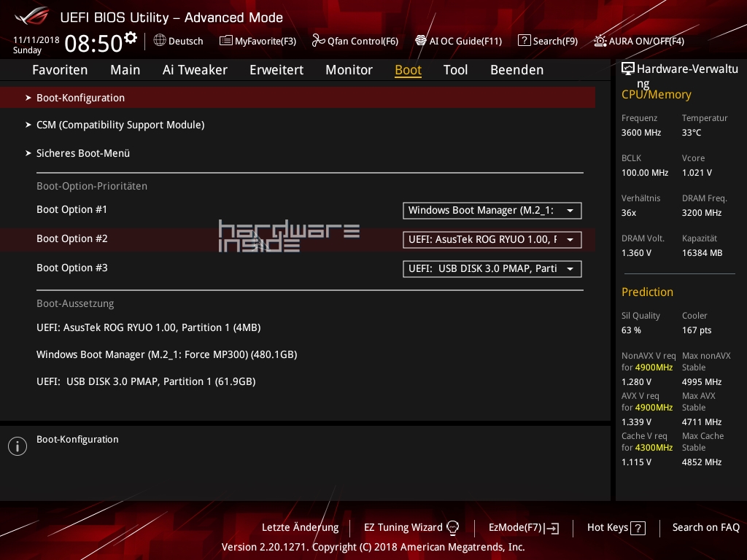
Task: Expand the Boot-Konfiguration submenu
Action: pyautogui.click(x=298, y=98)
